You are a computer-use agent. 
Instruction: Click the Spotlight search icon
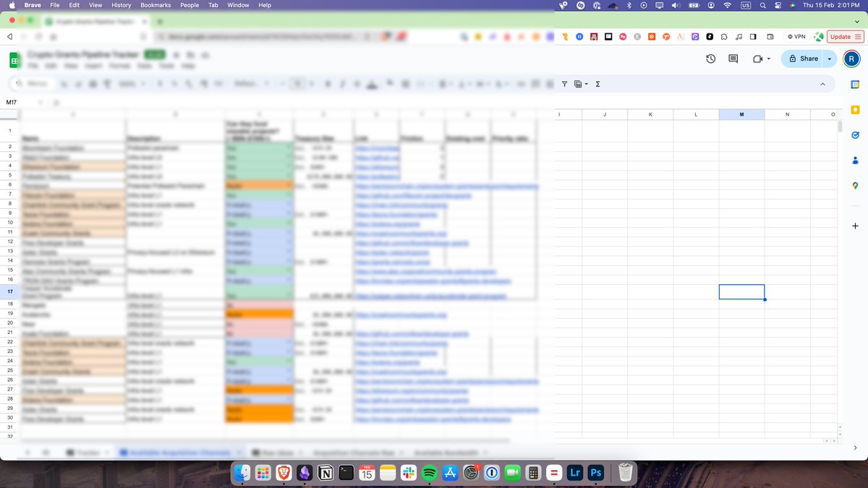click(762, 5)
